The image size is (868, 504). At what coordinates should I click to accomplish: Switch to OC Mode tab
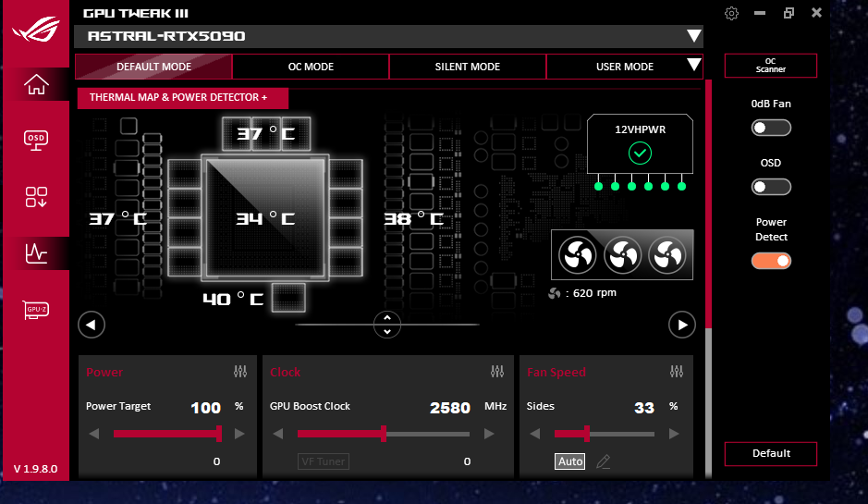point(311,67)
